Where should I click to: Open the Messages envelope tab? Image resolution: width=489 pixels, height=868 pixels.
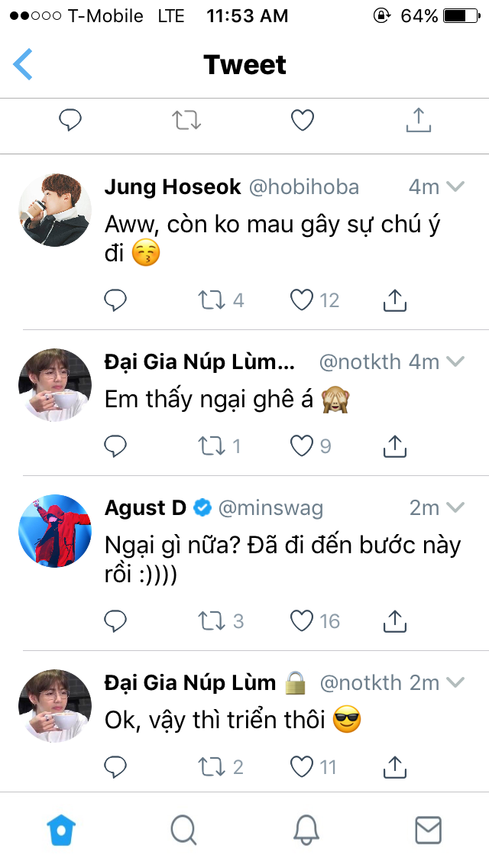pos(428,830)
